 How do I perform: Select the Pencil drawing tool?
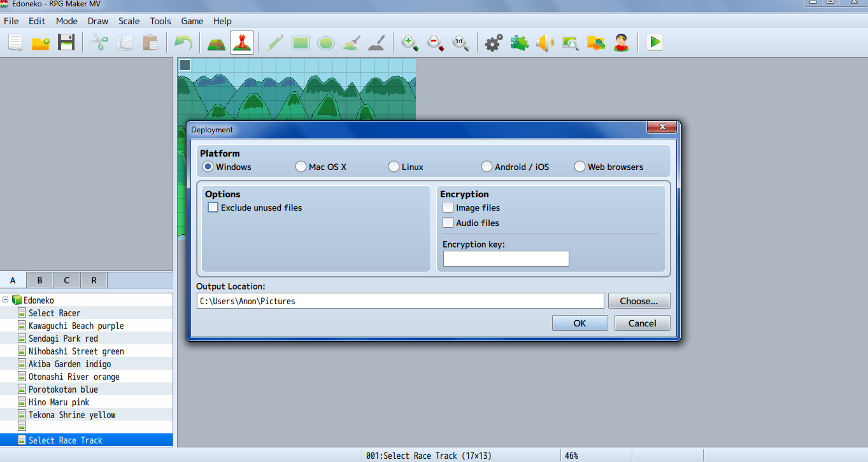pos(275,43)
